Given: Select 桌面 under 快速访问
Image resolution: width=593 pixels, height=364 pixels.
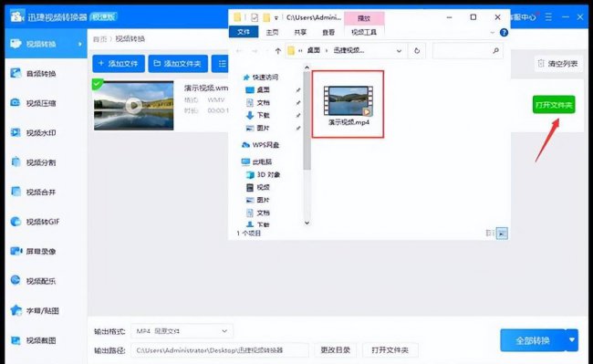Looking at the screenshot, I should [258, 90].
